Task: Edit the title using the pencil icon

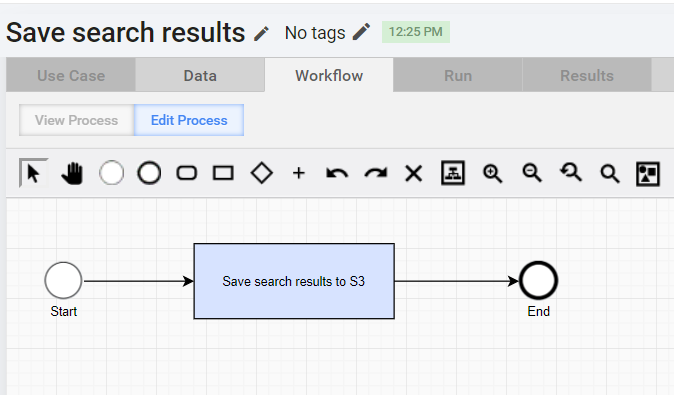Action: [x=261, y=34]
